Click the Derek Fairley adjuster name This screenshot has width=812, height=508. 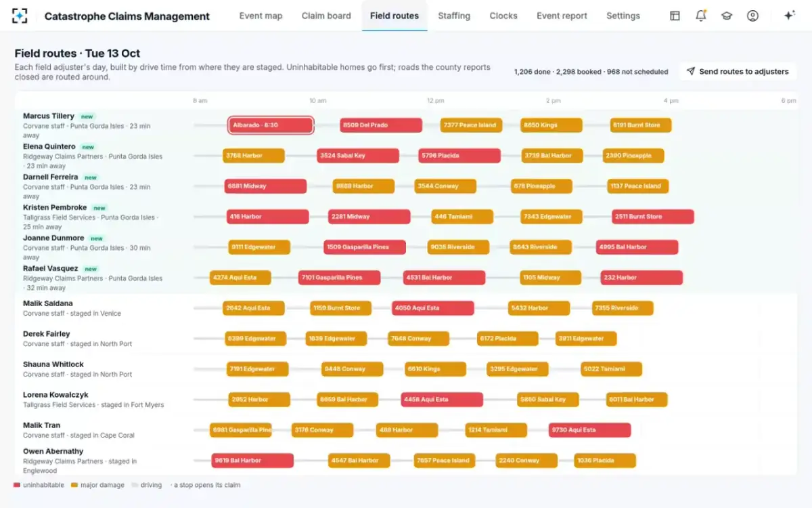click(x=47, y=334)
